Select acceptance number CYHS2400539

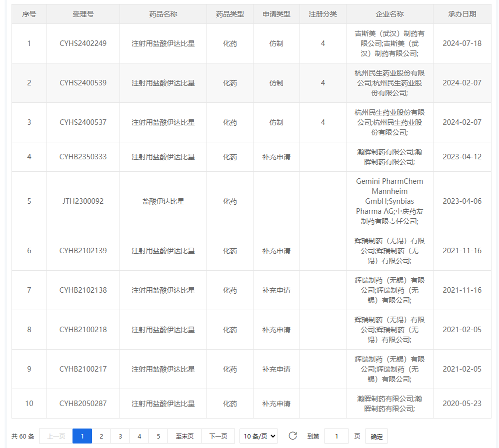click(x=83, y=83)
